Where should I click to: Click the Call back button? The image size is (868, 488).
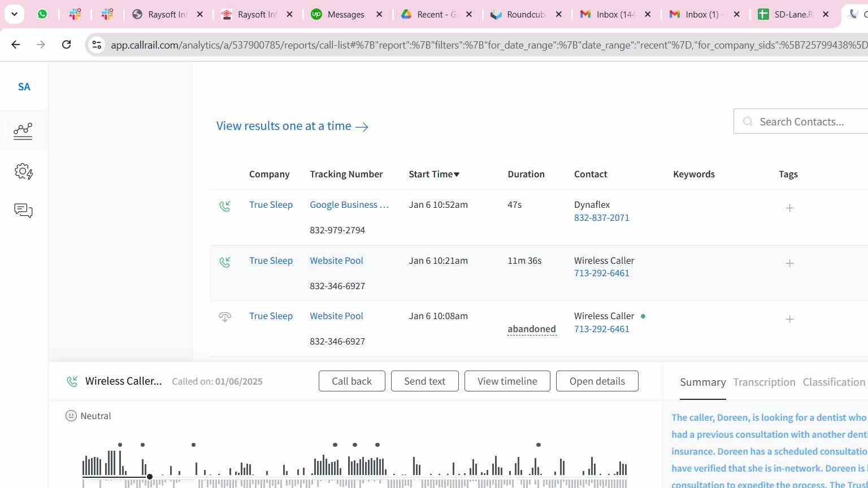click(x=351, y=381)
